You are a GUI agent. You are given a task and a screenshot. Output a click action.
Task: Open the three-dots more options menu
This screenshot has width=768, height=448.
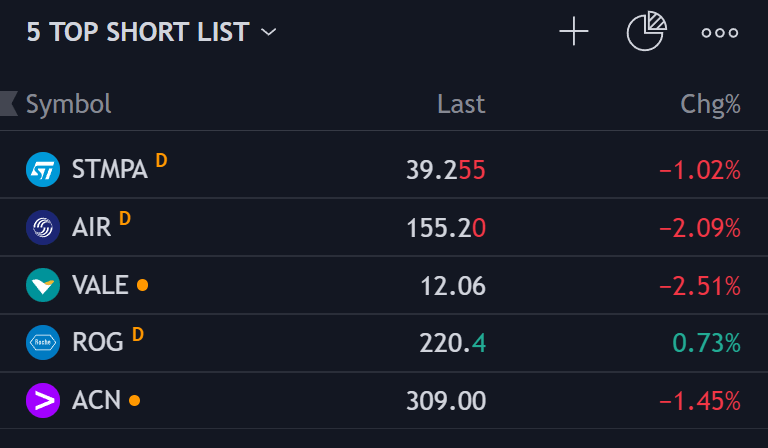coord(720,32)
